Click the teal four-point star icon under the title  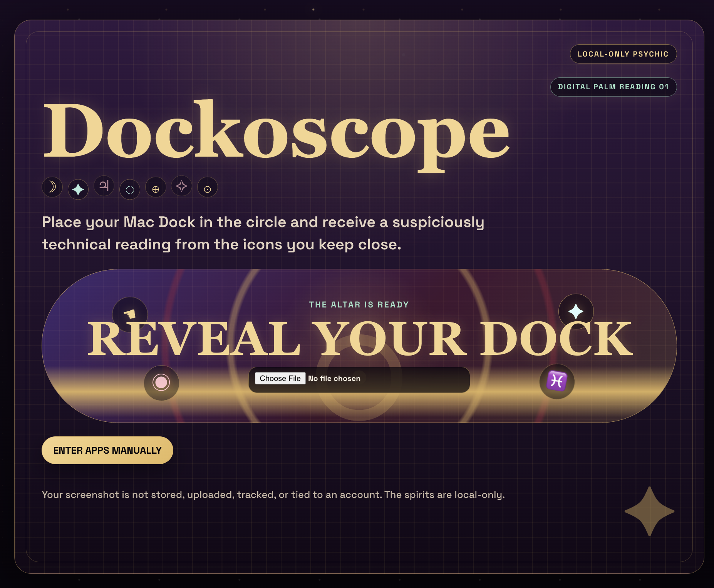click(x=78, y=189)
